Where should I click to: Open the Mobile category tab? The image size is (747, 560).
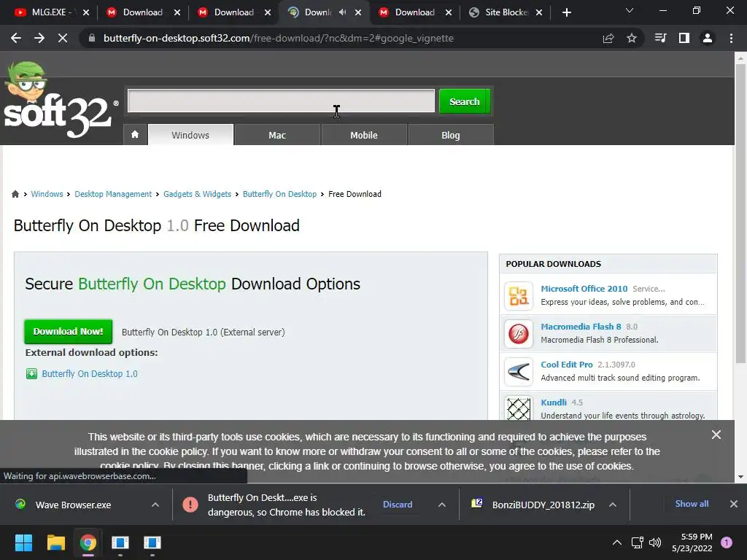[x=364, y=135]
